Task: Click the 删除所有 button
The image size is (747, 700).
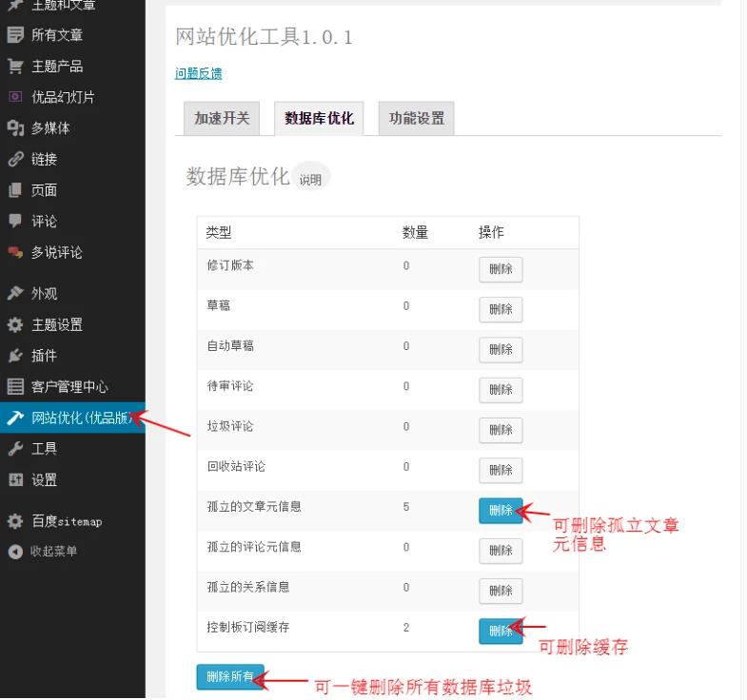Action: 229,677
